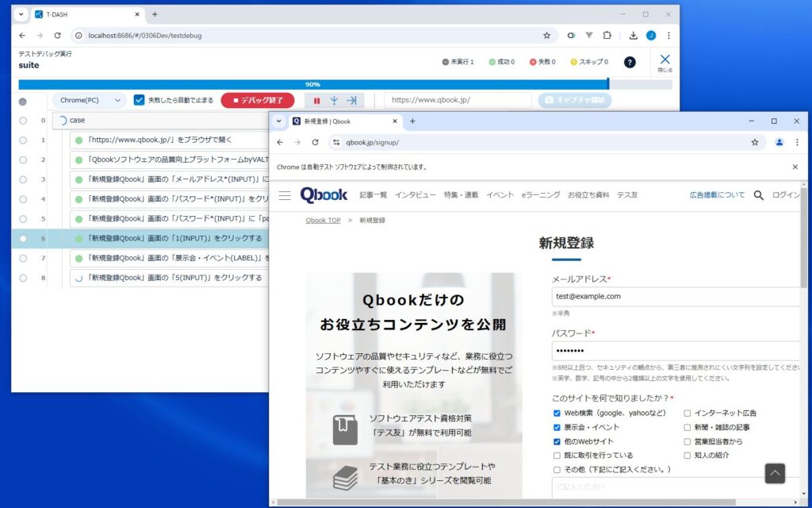812x508 pixels.
Task: Open the Chrome(PC) browser dropdown
Action: (x=89, y=100)
